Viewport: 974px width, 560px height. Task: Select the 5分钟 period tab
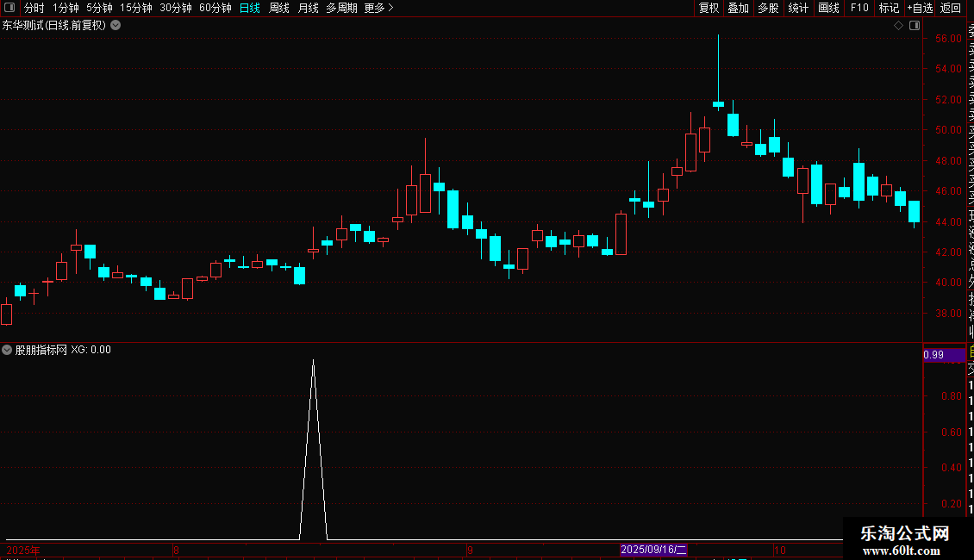pos(99,8)
